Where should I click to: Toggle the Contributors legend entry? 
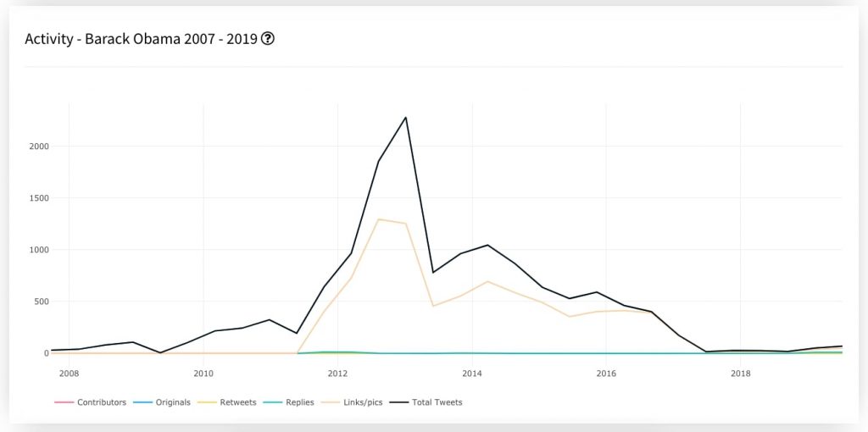tap(90, 402)
